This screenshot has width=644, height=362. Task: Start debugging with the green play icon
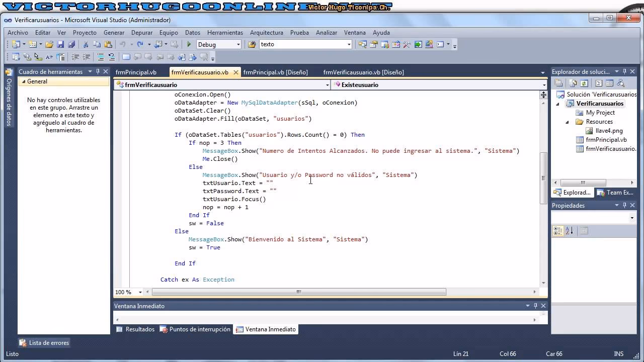coord(189,44)
